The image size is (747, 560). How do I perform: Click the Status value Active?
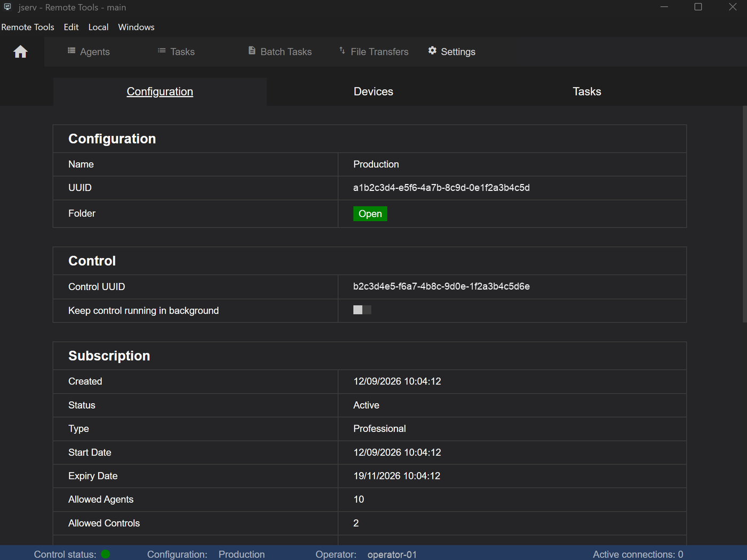(x=366, y=405)
